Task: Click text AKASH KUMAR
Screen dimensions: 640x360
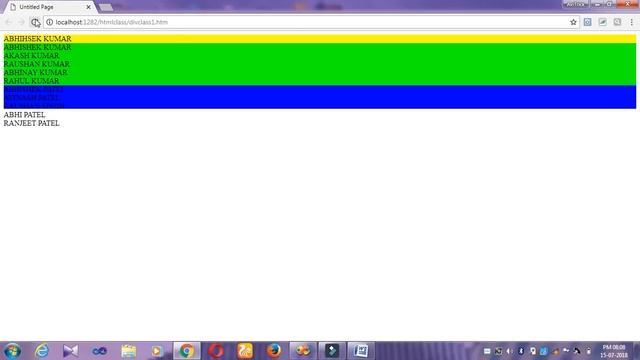Action: point(31,56)
